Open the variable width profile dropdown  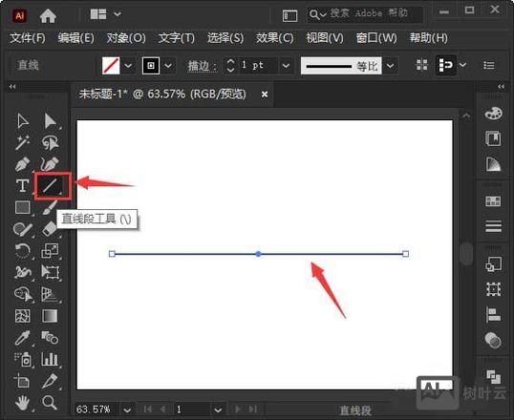pos(390,66)
